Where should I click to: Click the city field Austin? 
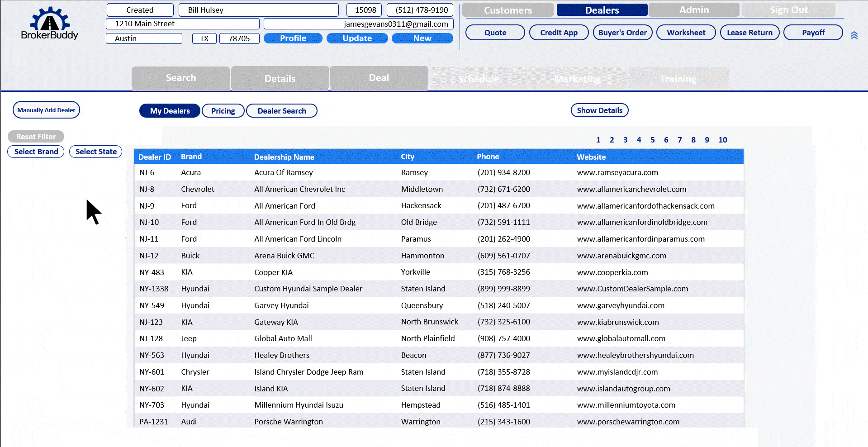coord(144,38)
